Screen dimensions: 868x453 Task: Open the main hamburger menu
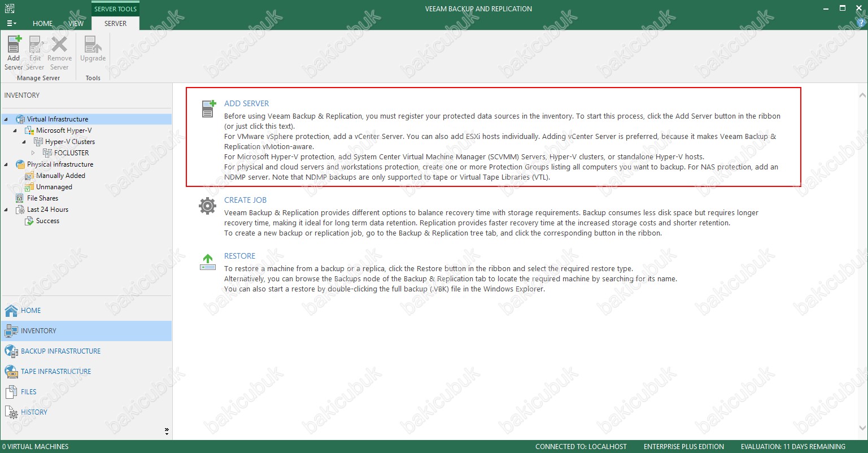[x=11, y=23]
